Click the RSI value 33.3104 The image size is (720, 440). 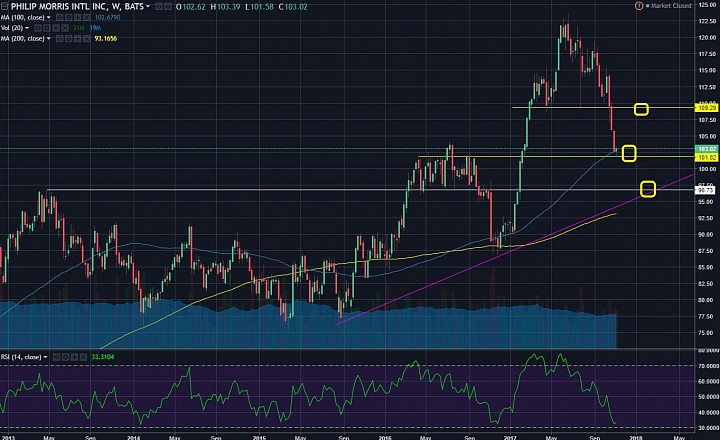click(x=103, y=357)
